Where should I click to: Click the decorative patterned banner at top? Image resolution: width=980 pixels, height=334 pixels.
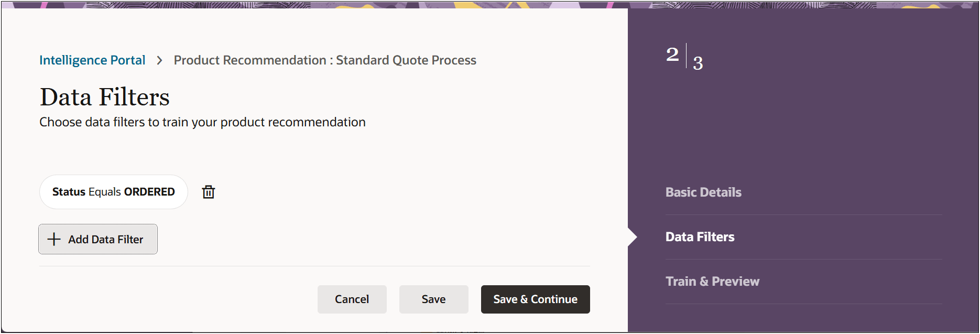[490, 4]
